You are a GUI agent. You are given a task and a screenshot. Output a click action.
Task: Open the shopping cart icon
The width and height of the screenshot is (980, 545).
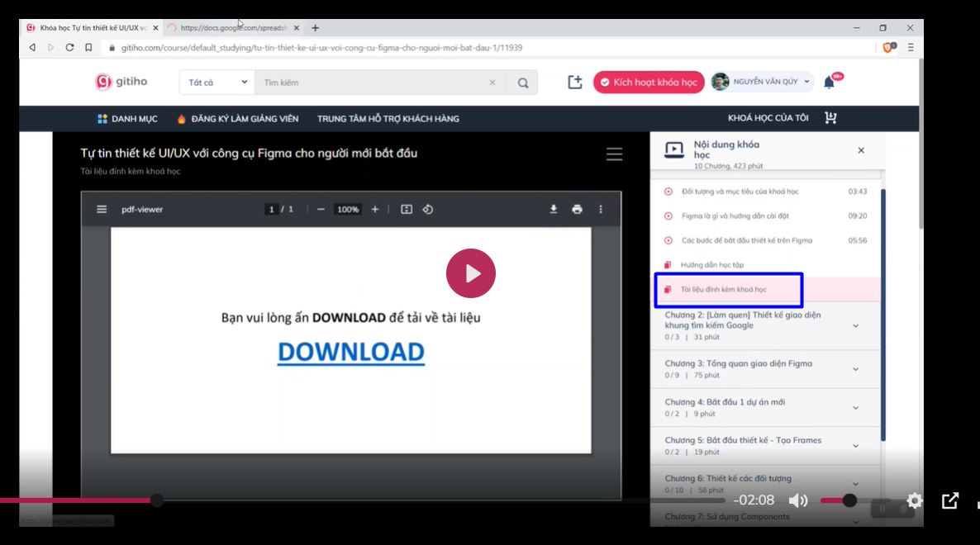pos(830,118)
